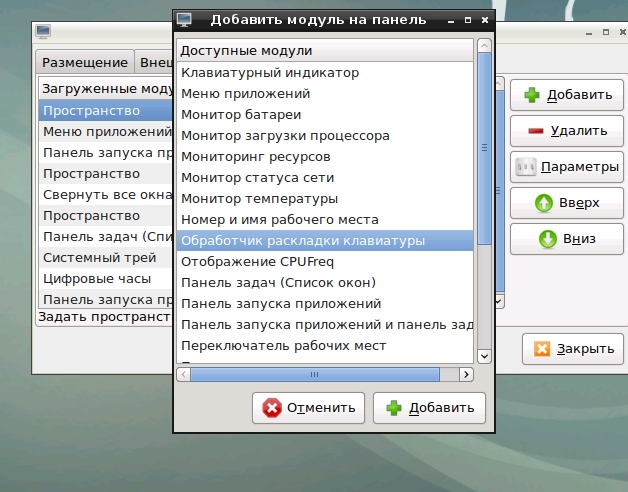Click the horizontal scrollbar's right arrow
This screenshot has height=492, width=628.
pos(465,374)
